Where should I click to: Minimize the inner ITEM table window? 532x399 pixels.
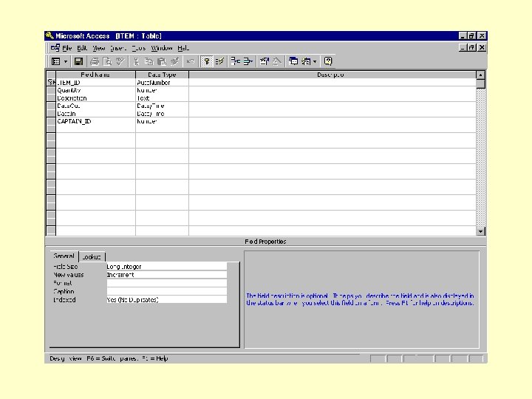click(x=463, y=48)
